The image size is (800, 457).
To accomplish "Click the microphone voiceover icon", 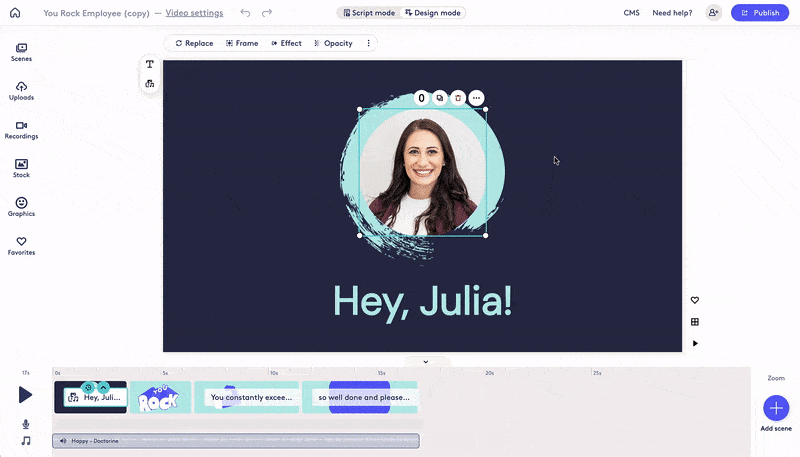I will [x=26, y=424].
